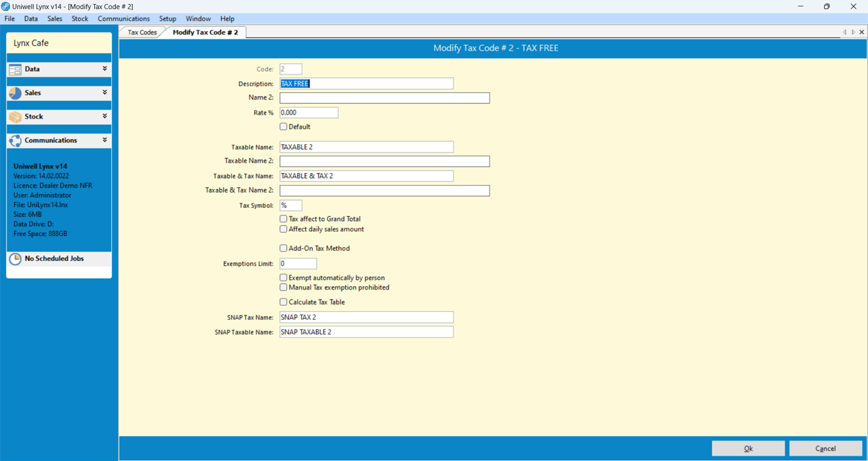Click the Communications network icon

(15, 140)
